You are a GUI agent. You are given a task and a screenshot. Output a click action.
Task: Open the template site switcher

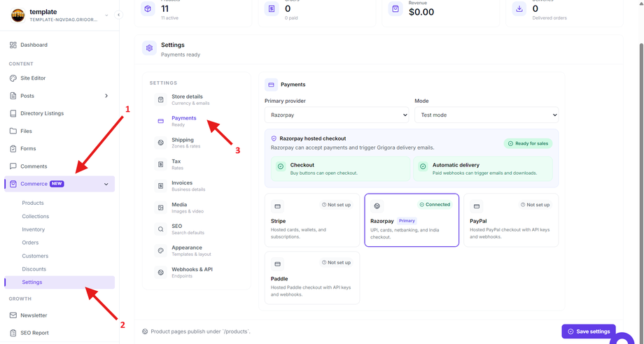pyautogui.click(x=59, y=15)
